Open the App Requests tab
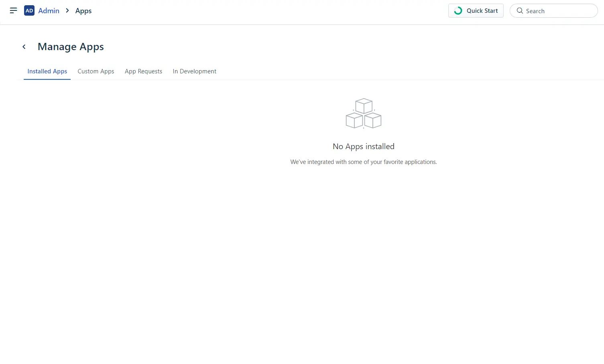 143,71
